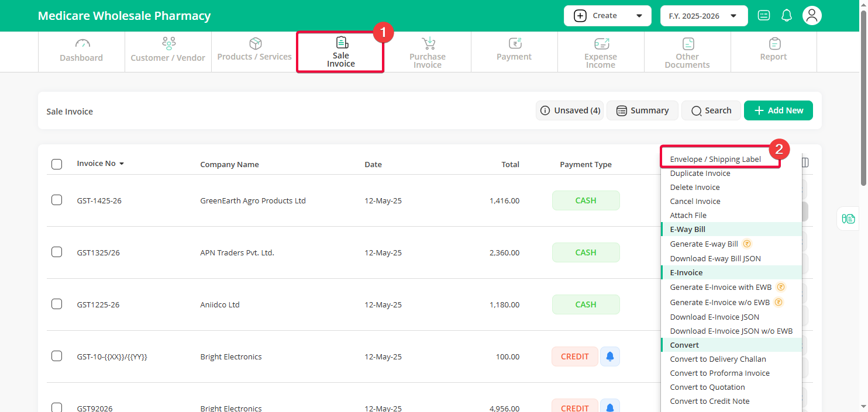Open the F.Y. 2025-2026 year selector

(x=704, y=16)
